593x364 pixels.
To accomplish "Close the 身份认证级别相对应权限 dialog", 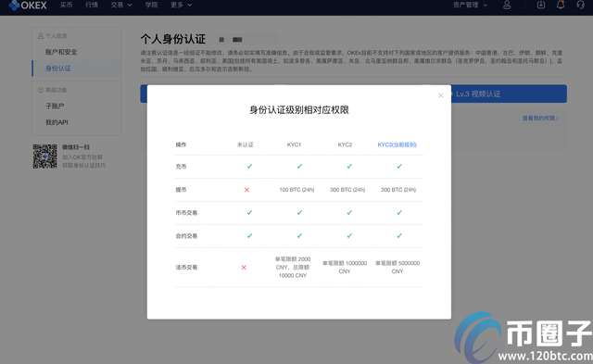I will coord(441,95).
